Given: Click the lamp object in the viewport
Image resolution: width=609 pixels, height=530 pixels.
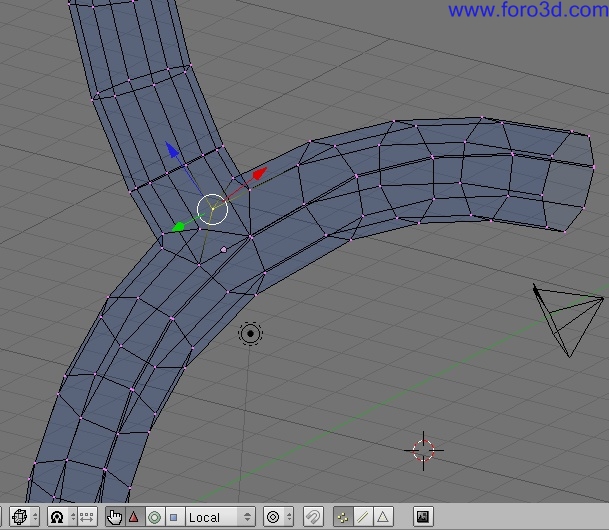Looking at the screenshot, I should tap(251, 334).
